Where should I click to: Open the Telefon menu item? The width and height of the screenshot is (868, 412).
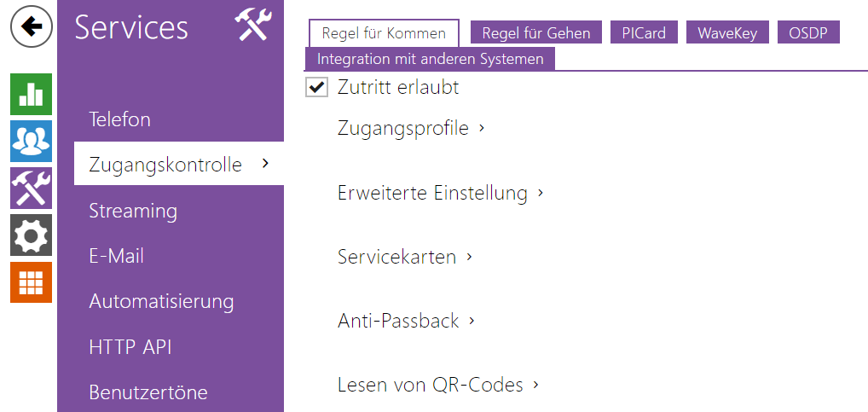(x=120, y=119)
